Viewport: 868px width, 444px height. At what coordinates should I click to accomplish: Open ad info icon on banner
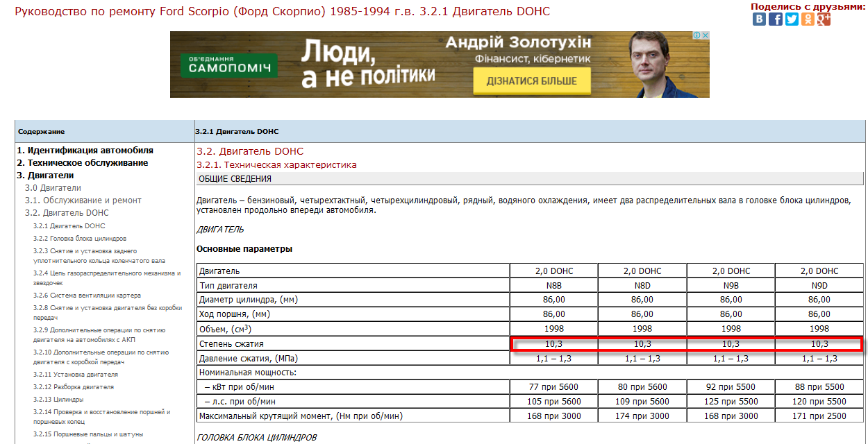[x=696, y=36]
